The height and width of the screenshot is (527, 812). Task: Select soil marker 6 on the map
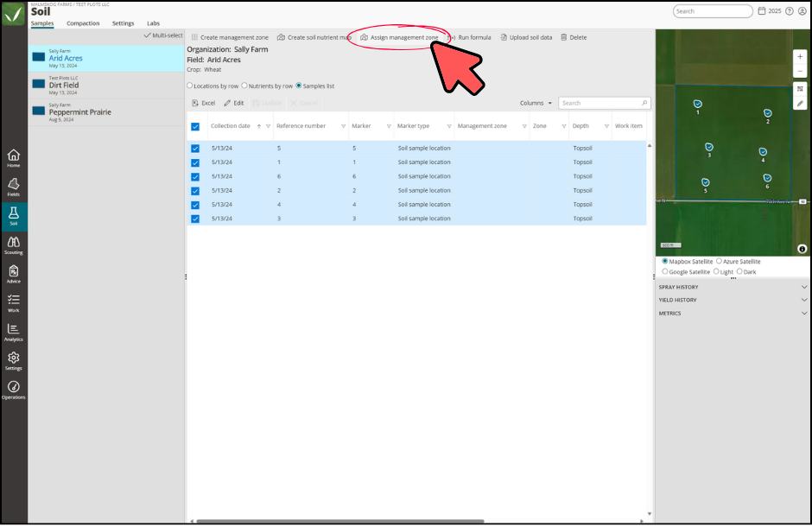pyautogui.click(x=767, y=179)
